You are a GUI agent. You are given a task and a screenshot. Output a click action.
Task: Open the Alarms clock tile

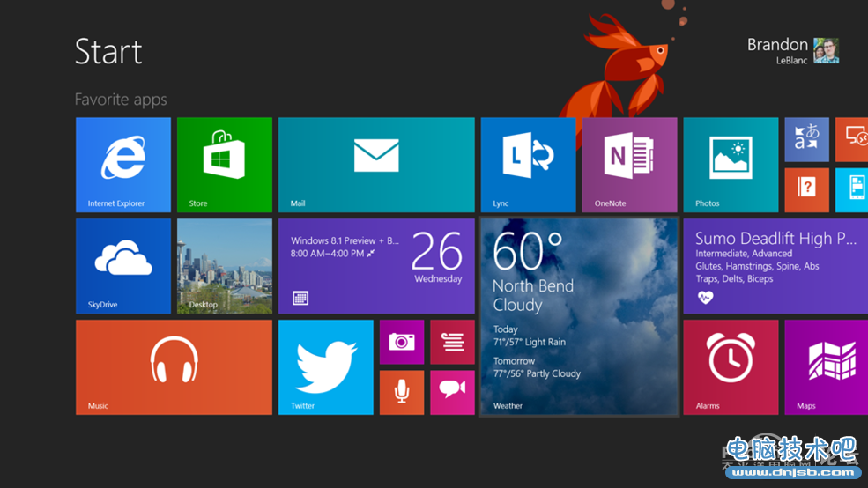[731, 366]
